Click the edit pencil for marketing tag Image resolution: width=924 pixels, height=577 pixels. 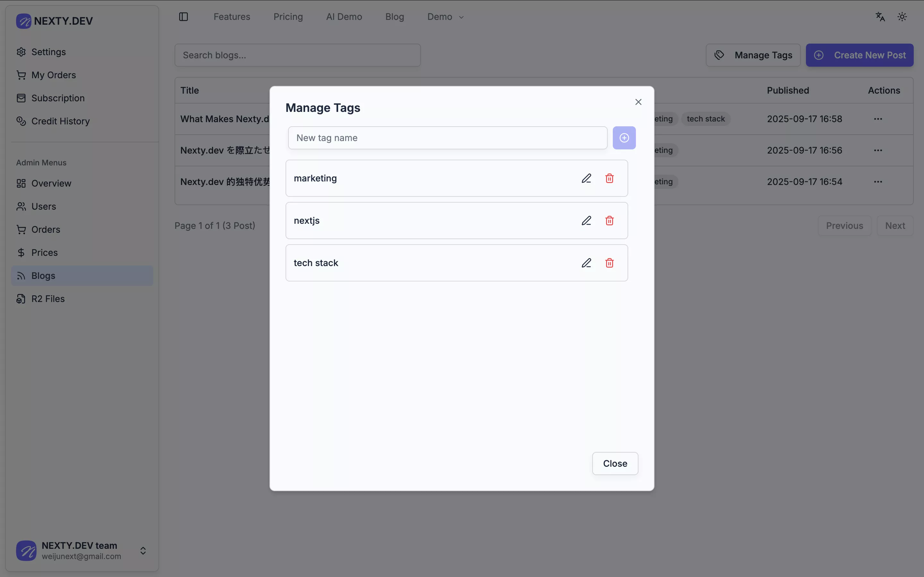point(586,178)
